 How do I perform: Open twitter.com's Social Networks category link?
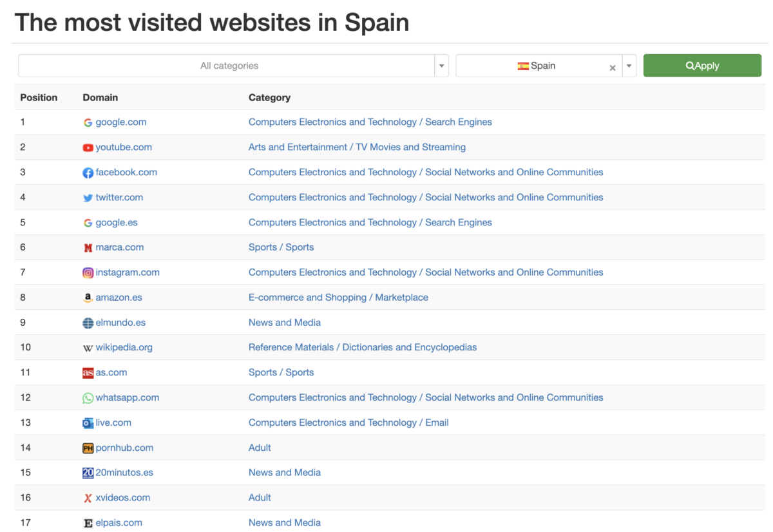click(426, 198)
